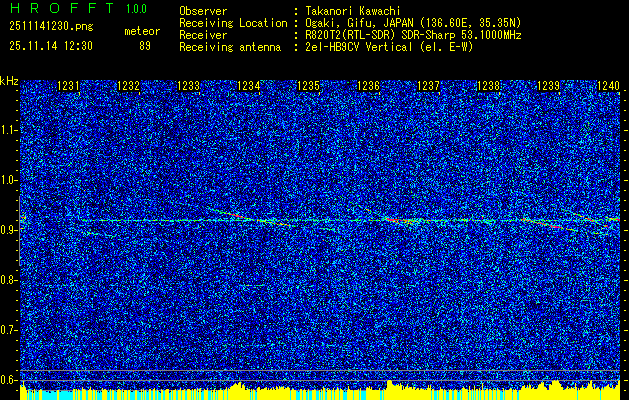
Task: Click the 0.6 kHz axis label
Action: tap(8, 380)
